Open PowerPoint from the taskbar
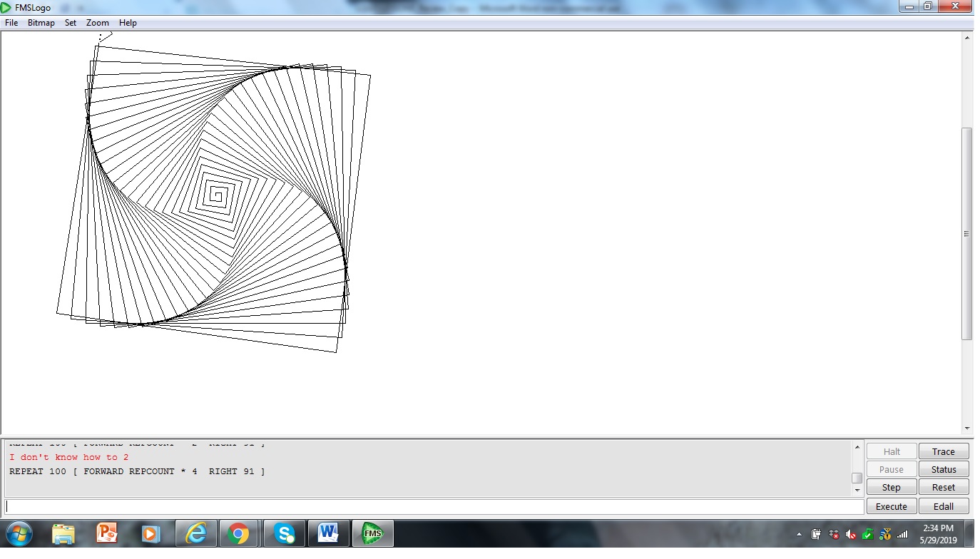The image size is (980, 559). tap(107, 533)
